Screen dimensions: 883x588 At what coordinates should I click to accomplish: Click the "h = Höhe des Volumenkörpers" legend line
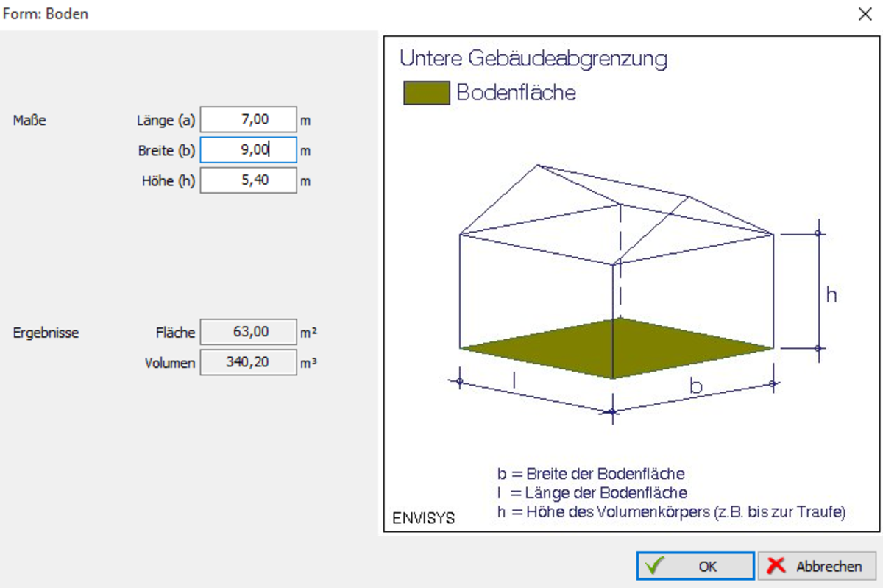tap(671, 512)
